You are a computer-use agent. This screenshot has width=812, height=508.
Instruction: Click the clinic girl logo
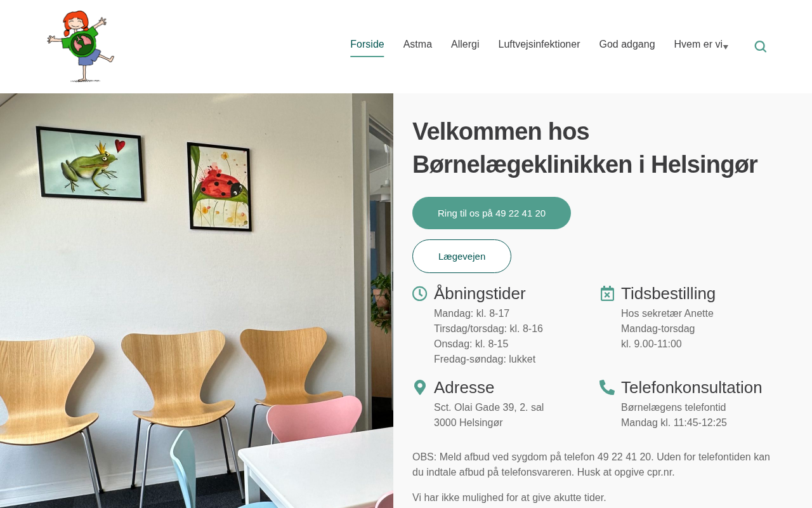(81, 46)
